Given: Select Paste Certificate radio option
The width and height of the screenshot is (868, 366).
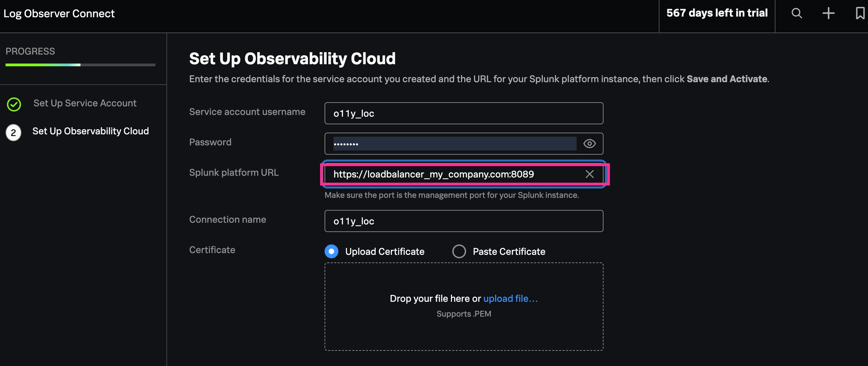Looking at the screenshot, I should click(x=459, y=251).
